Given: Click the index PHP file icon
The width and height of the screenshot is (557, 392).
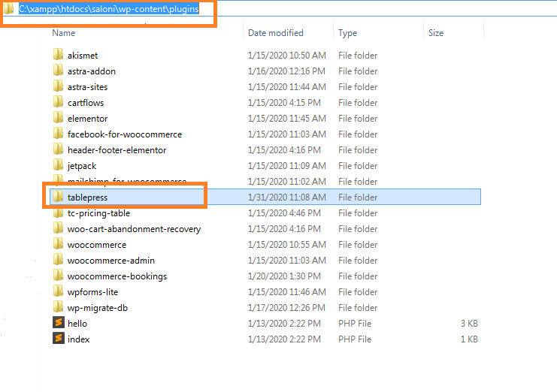Looking at the screenshot, I should [59, 339].
